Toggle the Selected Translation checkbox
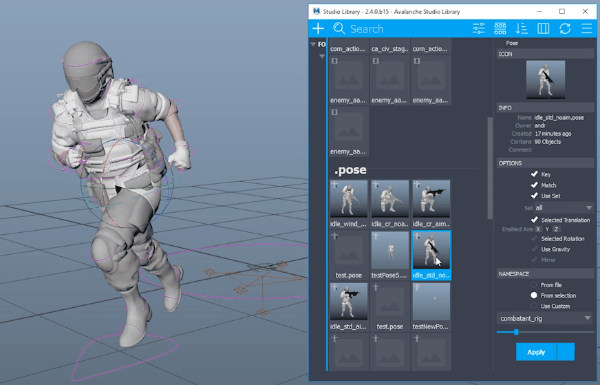 tap(534, 220)
